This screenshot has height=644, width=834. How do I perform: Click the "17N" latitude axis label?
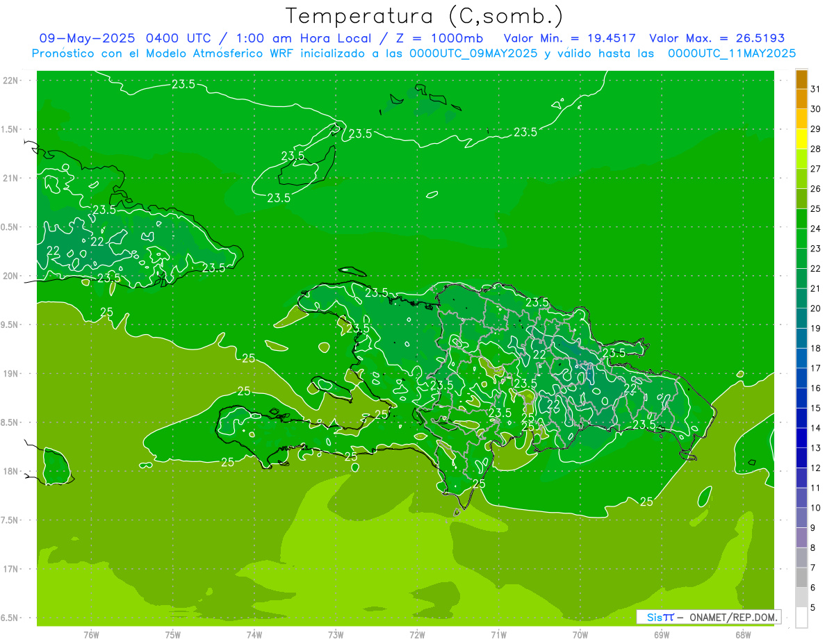(11, 570)
